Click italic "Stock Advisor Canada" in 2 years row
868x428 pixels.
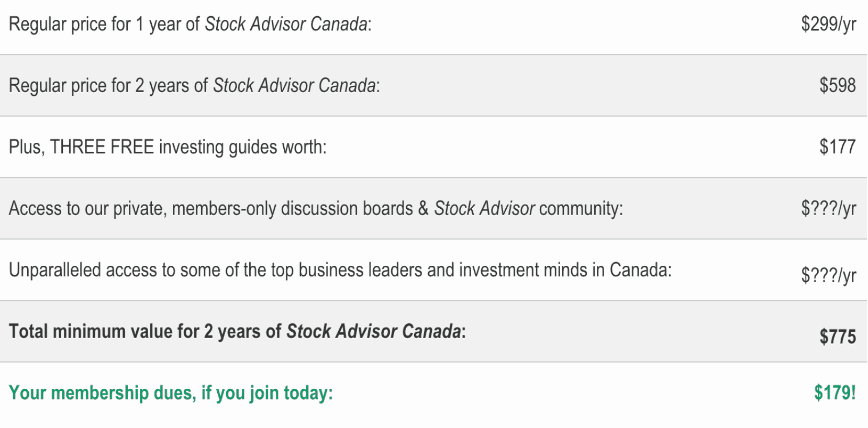point(294,86)
